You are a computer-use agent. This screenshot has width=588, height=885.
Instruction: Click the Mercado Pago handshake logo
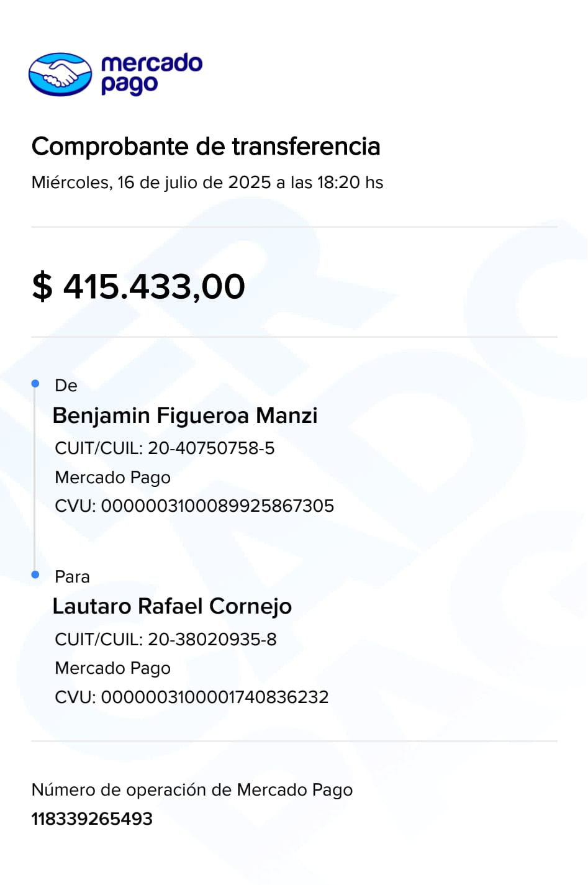point(60,74)
